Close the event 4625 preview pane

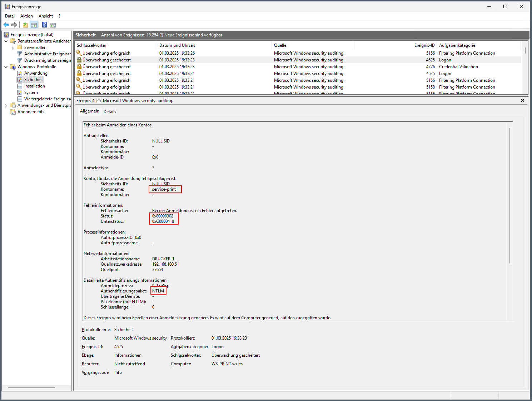click(523, 100)
